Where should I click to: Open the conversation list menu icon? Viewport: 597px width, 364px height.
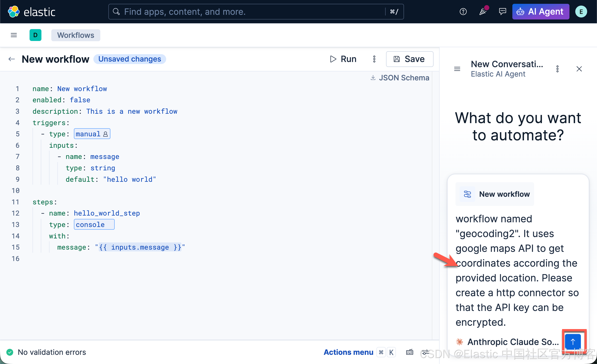(x=457, y=69)
